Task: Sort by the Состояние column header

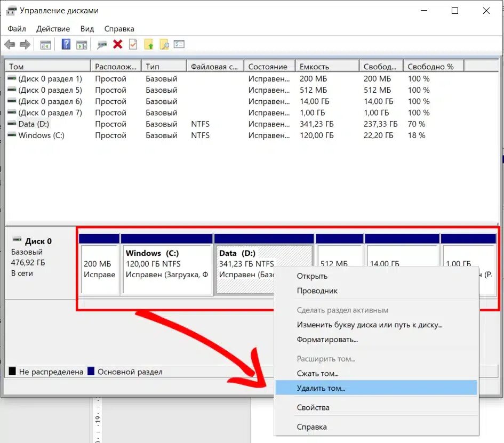Action: coord(270,67)
